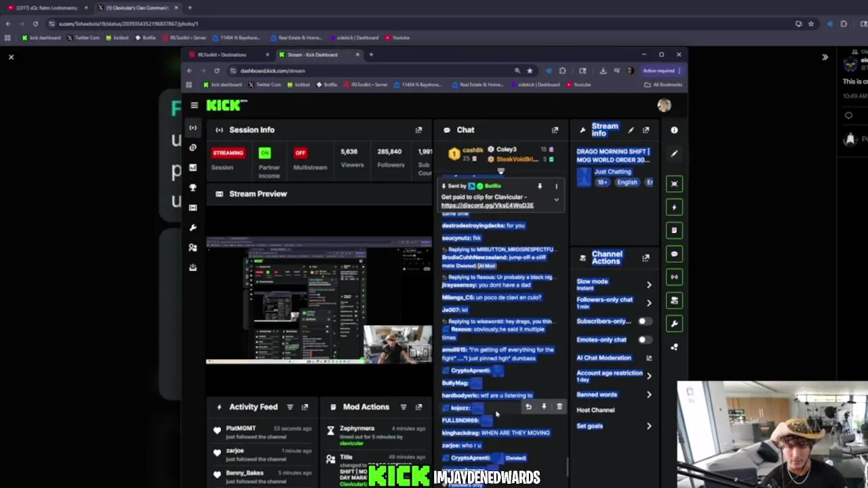
Task: Expand Account age restriction options
Action: [649, 376]
